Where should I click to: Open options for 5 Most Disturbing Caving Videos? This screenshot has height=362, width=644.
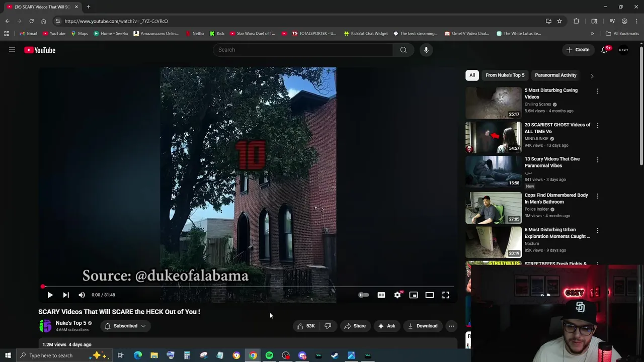[598, 92]
